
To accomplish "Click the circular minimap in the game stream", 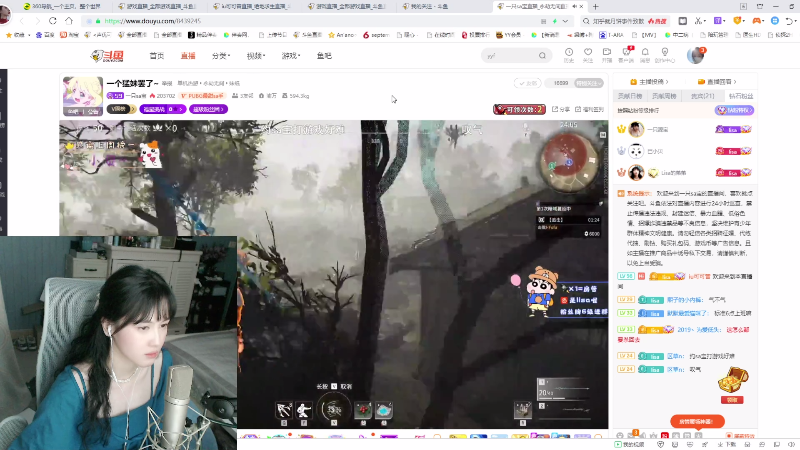I will [x=569, y=163].
